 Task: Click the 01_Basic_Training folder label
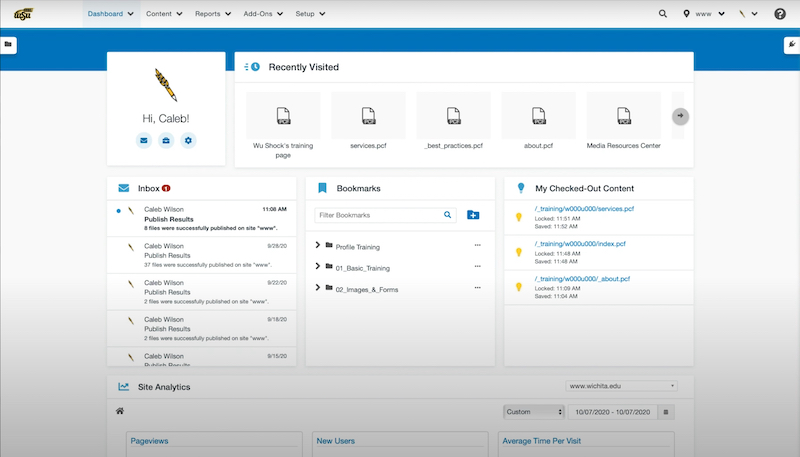(x=363, y=268)
